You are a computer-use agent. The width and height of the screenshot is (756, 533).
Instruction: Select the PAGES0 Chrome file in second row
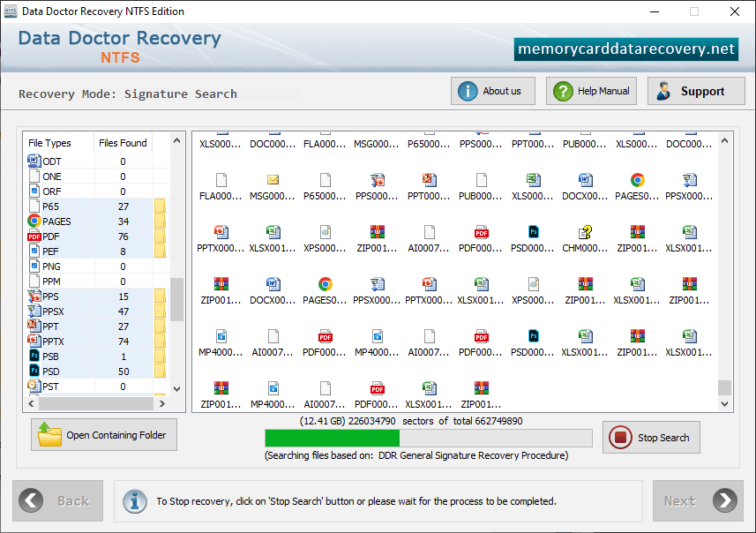[638, 180]
